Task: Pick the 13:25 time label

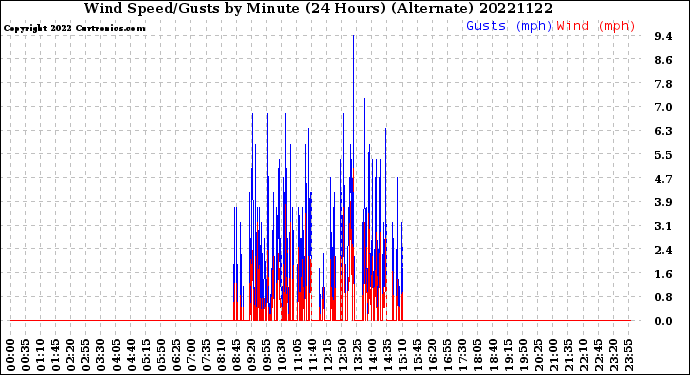Action: click(x=356, y=355)
